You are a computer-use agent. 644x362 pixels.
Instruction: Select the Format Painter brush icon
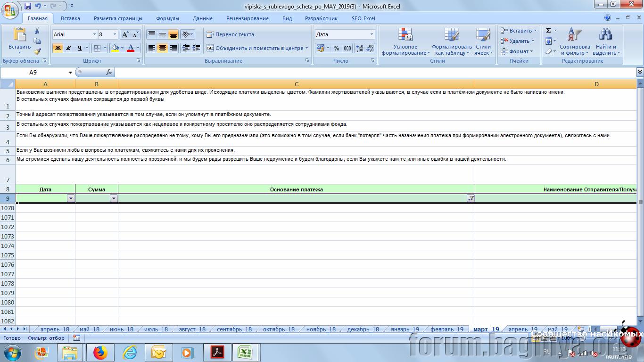[37, 51]
